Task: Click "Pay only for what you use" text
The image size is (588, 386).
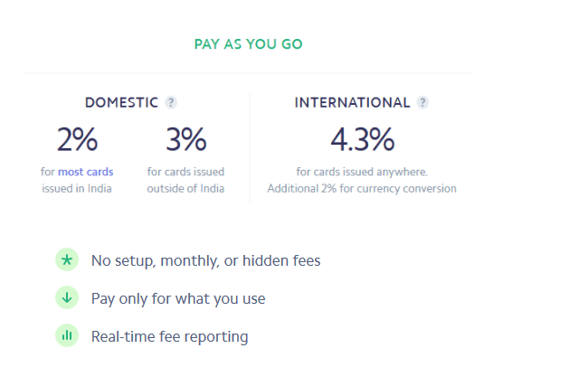Action: [178, 298]
